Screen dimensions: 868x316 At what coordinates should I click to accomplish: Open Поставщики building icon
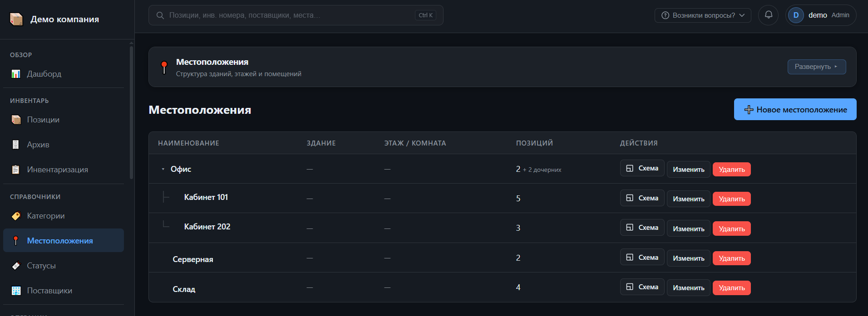[x=16, y=291]
